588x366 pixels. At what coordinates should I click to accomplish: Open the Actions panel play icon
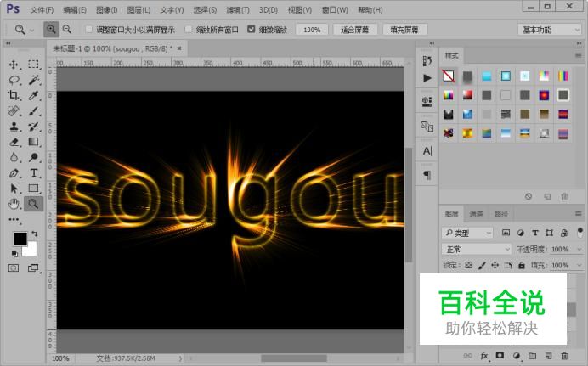pos(427,78)
